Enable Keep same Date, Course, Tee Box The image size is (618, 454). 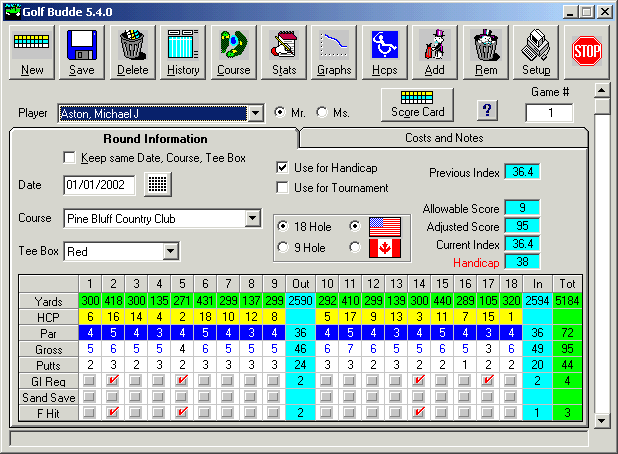click(69, 158)
